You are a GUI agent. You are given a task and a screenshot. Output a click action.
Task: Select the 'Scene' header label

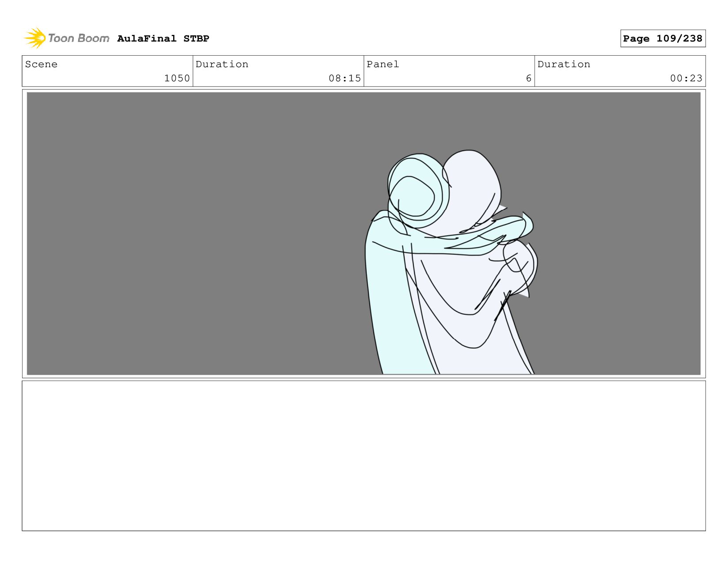point(41,64)
